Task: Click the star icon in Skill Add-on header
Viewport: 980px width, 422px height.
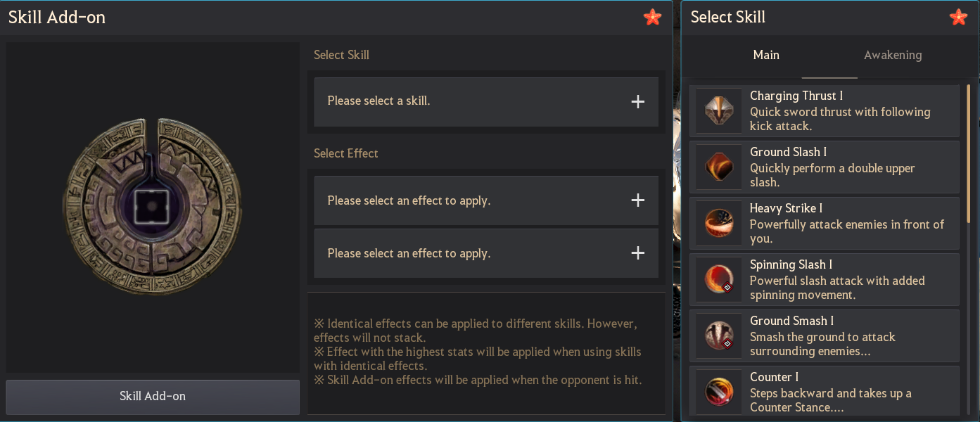Action: coord(652,18)
